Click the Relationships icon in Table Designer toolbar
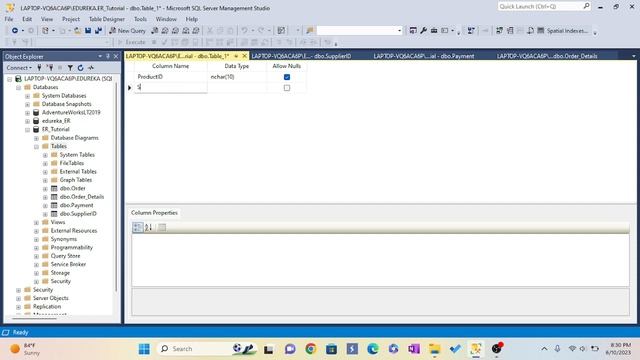Screen dimensions: 640x360 [499, 31]
